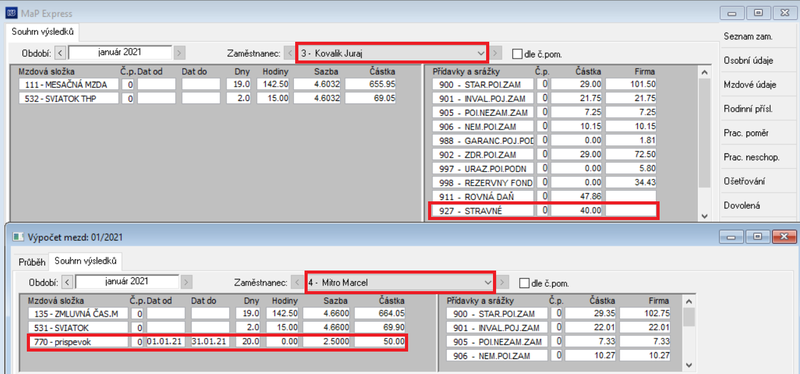Screen dimensions: 800x374
Task: Open Prac. neschop. section
Action: [x=752, y=158]
